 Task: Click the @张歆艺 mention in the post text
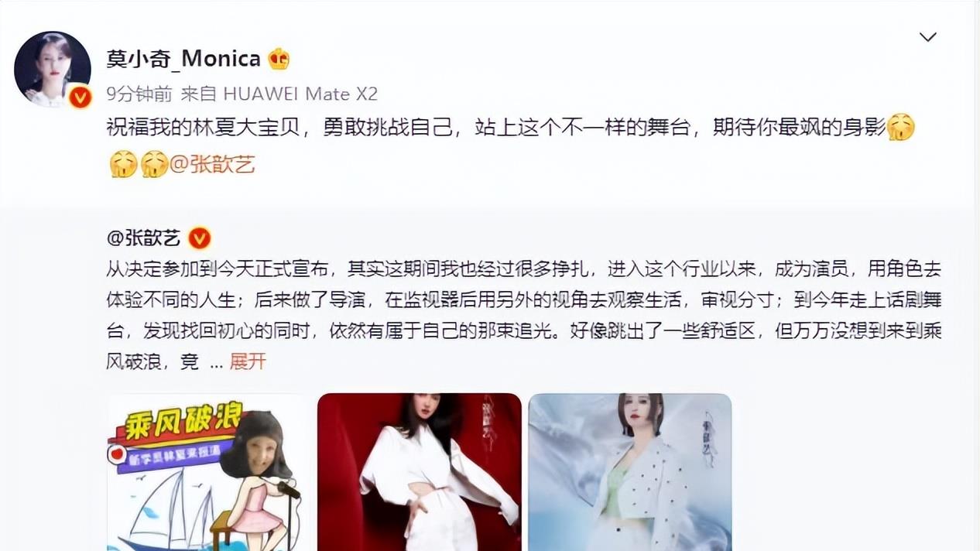pyautogui.click(x=212, y=164)
